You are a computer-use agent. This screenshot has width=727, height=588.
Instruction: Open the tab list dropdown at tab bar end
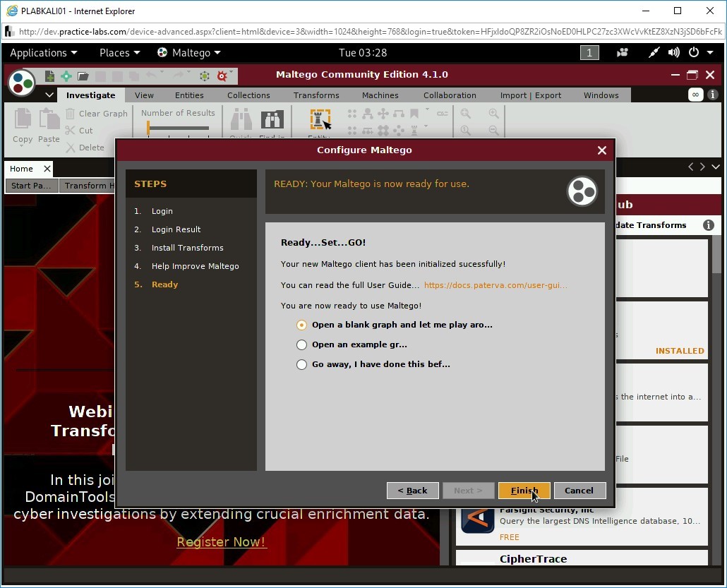[716, 167]
